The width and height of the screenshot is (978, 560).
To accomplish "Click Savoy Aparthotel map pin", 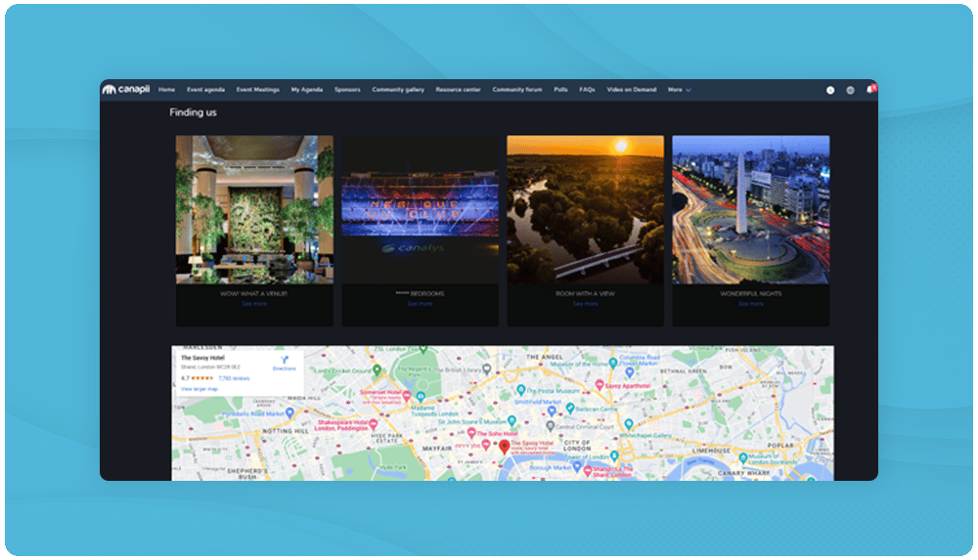I will [x=600, y=385].
